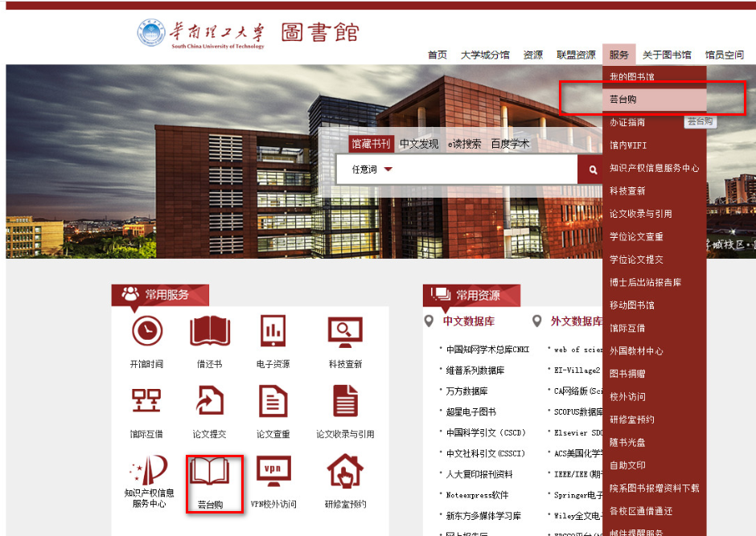756x536 pixels.
Task: Select 博士后出站报告库 in the 服务 dropdown
Action: pos(655,282)
